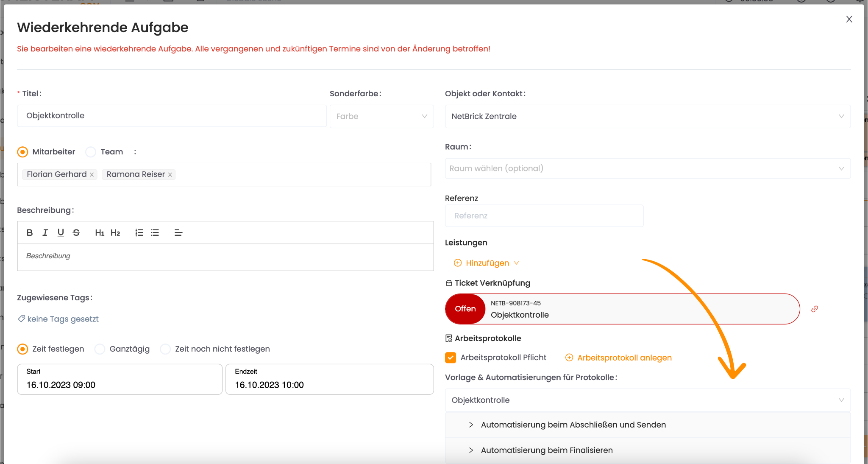
Task: Click the ticket link chain icon
Action: 815,309
